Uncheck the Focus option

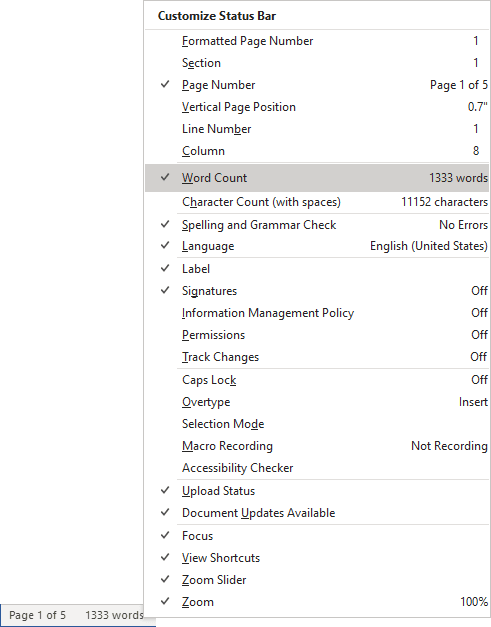tap(317, 536)
